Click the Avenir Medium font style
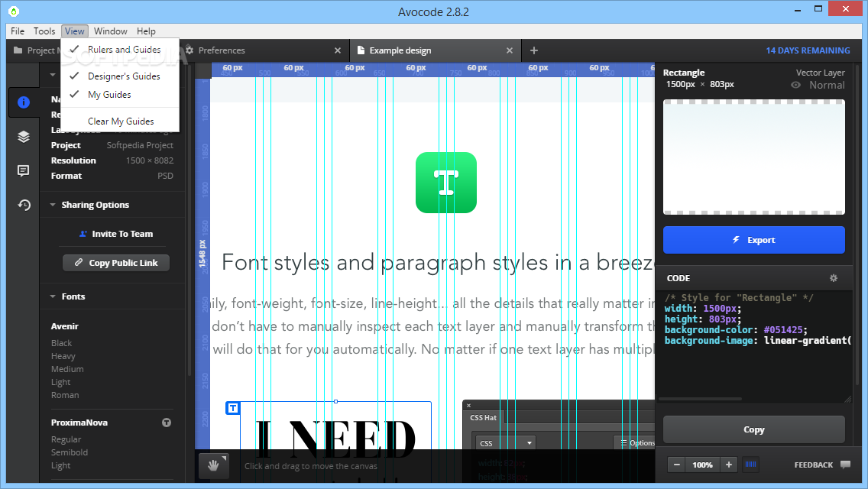The image size is (868, 489). point(67,369)
